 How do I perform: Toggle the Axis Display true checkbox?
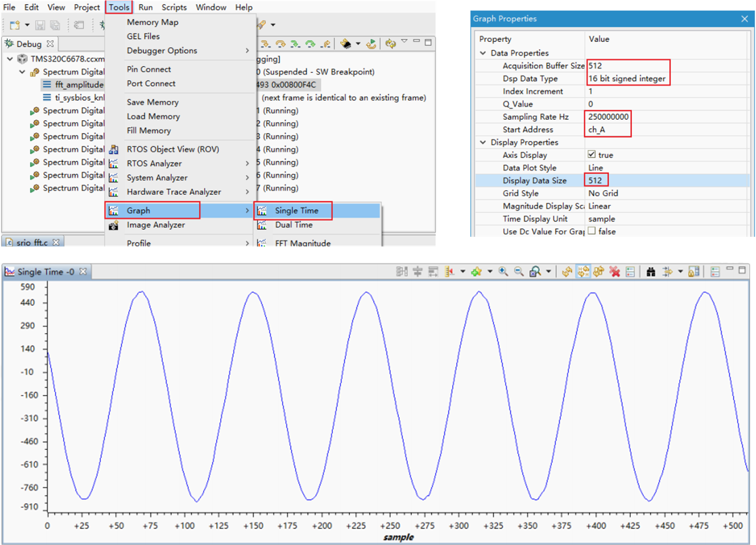592,155
